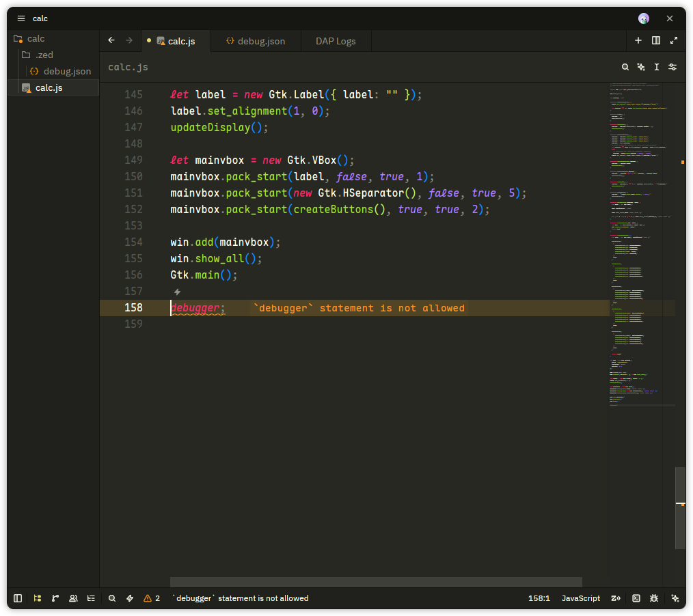
Task: Open editor controls sliders icon
Action: (x=672, y=67)
